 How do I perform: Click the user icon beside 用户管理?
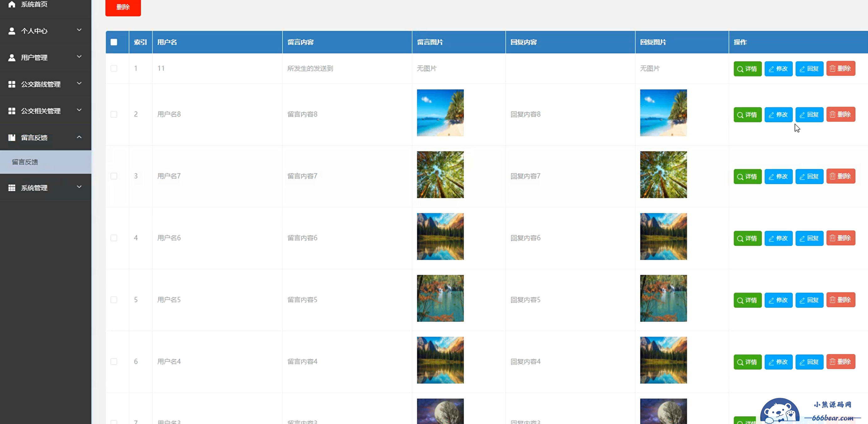[x=12, y=58]
